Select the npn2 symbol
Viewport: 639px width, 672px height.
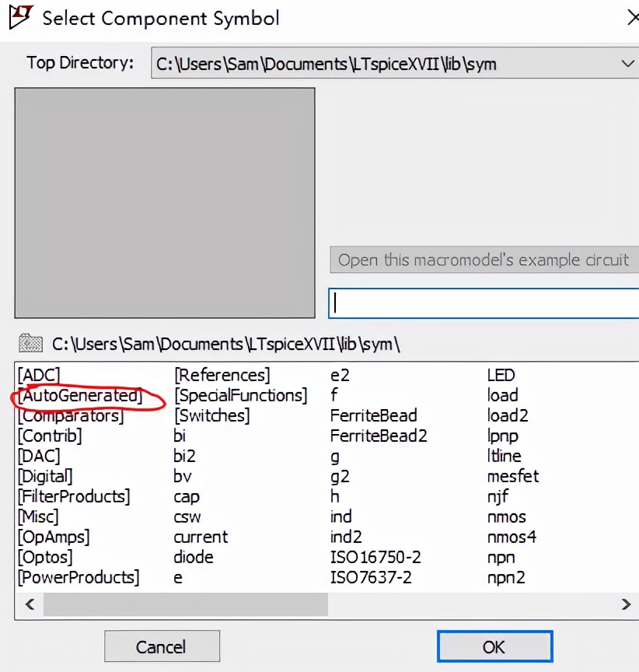point(506,578)
